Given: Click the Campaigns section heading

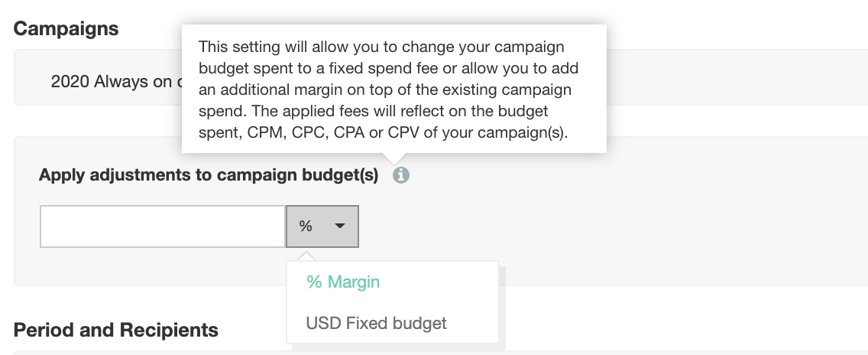Looking at the screenshot, I should [x=66, y=29].
